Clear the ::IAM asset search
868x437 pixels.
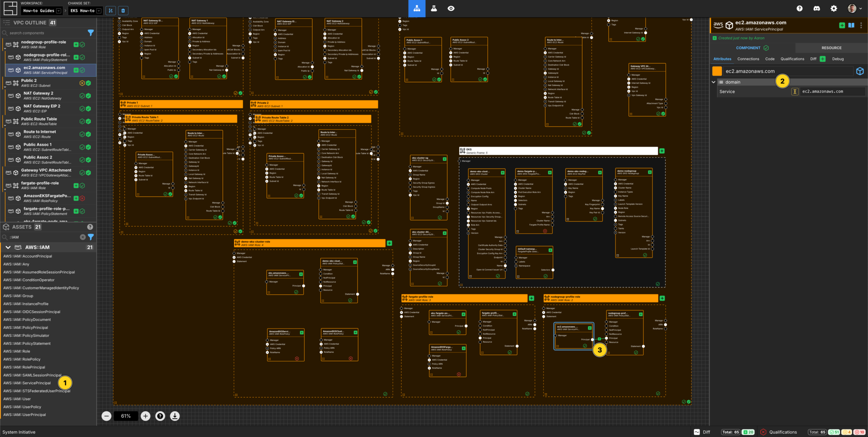coord(83,237)
